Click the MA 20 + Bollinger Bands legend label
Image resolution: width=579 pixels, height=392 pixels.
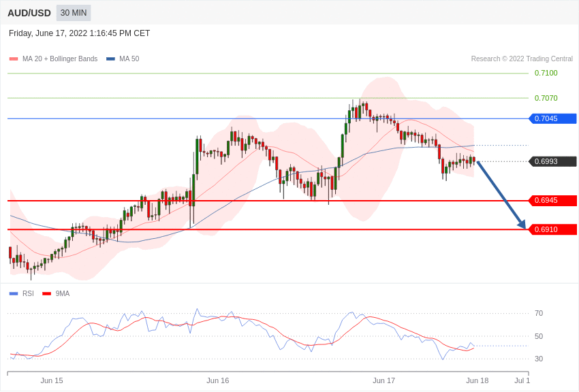[x=60, y=59]
